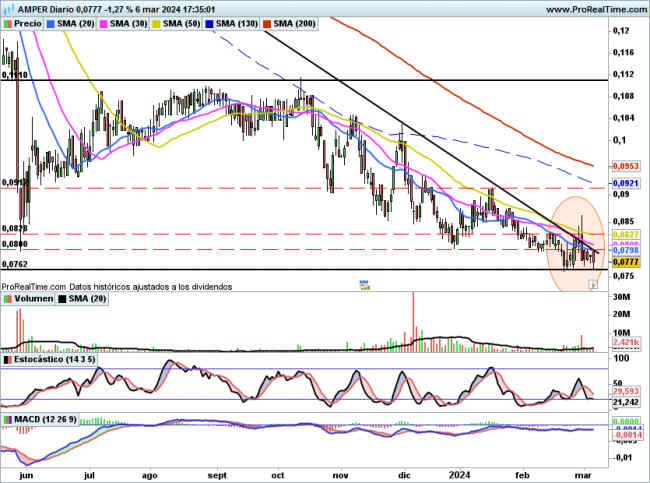Click the AMPER Diario title text
Screen dimensions: 650x483
click(45, 9)
